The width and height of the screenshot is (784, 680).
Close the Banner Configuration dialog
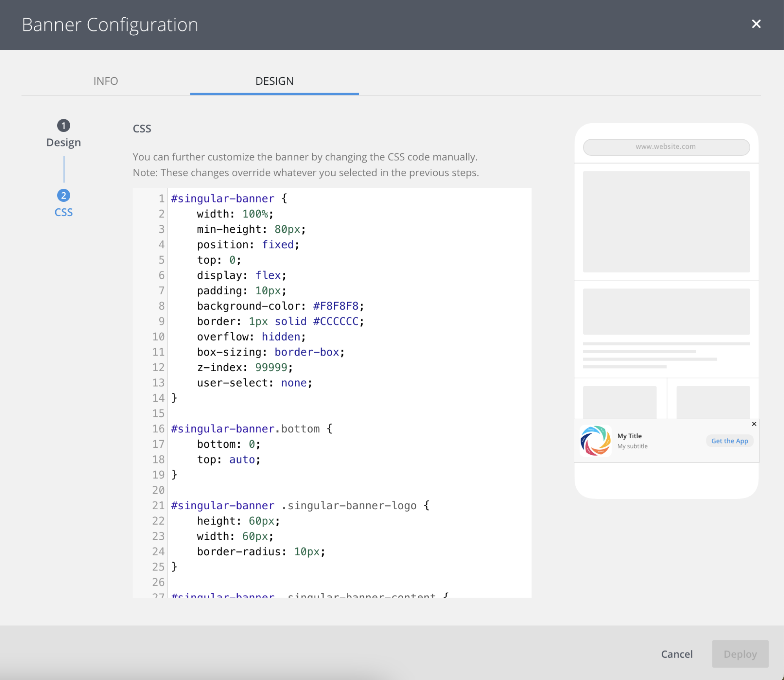[x=756, y=24]
